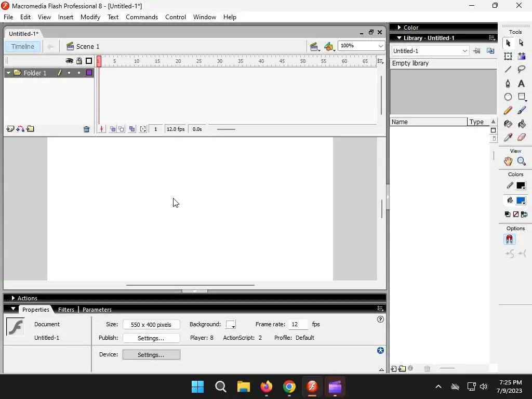Toggle Onion Skin in timeline
The width and height of the screenshot is (532, 399).
point(113,129)
